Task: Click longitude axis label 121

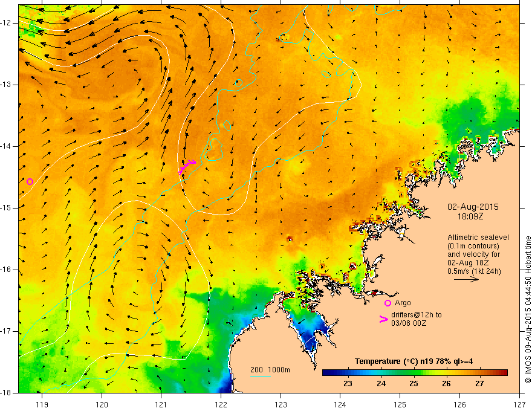Action: pos(161,404)
